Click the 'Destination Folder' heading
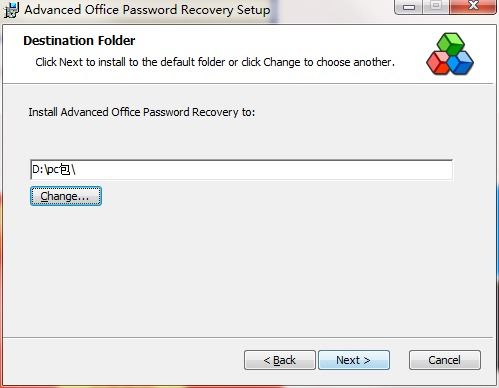The width and height of the screenshot is (499, 388). coord(79,41)
